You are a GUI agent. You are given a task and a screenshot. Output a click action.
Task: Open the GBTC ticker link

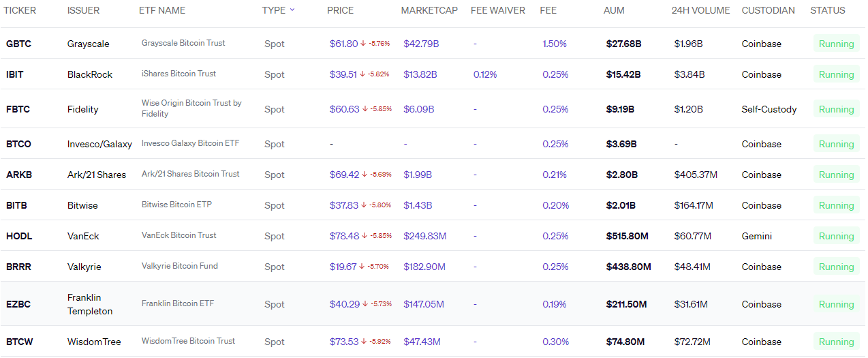tap(18, 44)
